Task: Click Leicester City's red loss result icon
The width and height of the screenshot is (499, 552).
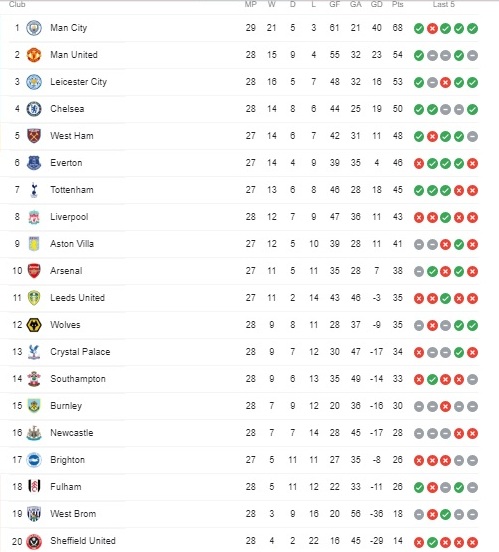Action: click(445, 82)
